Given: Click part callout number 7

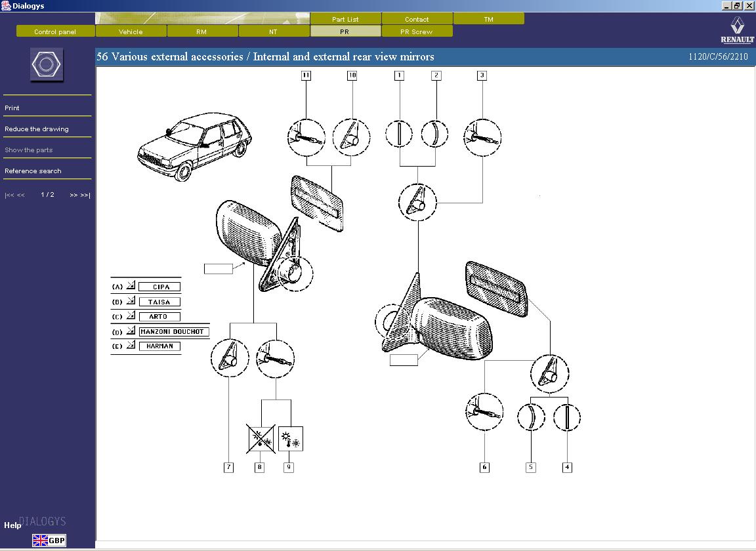Looking at the screenshot, I should (x=229, y=467).
